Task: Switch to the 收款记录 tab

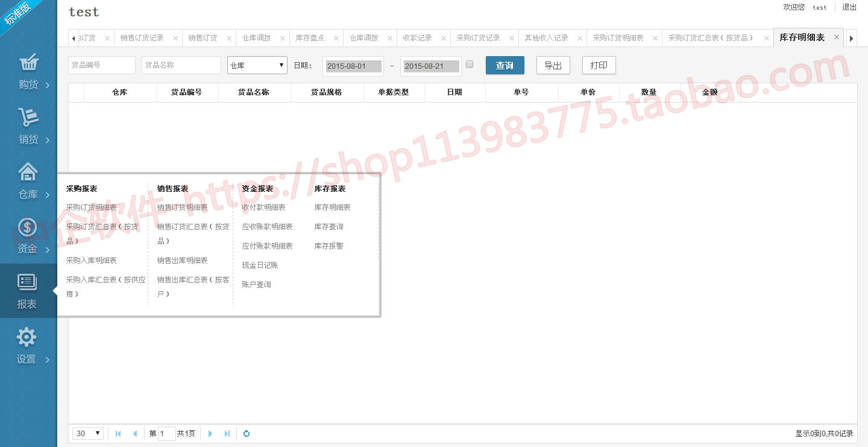Action: click(x=418, y=38)
